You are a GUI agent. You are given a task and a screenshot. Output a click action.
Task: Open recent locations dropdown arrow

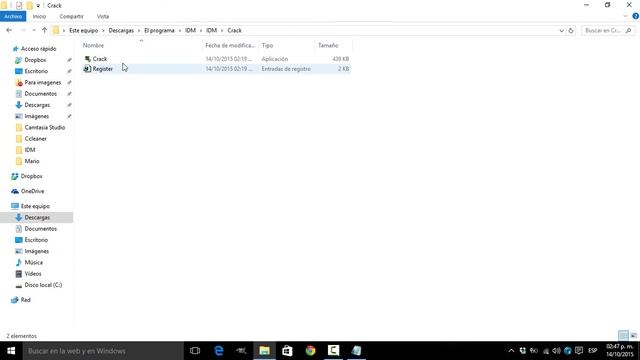click(x=34, y=30)
